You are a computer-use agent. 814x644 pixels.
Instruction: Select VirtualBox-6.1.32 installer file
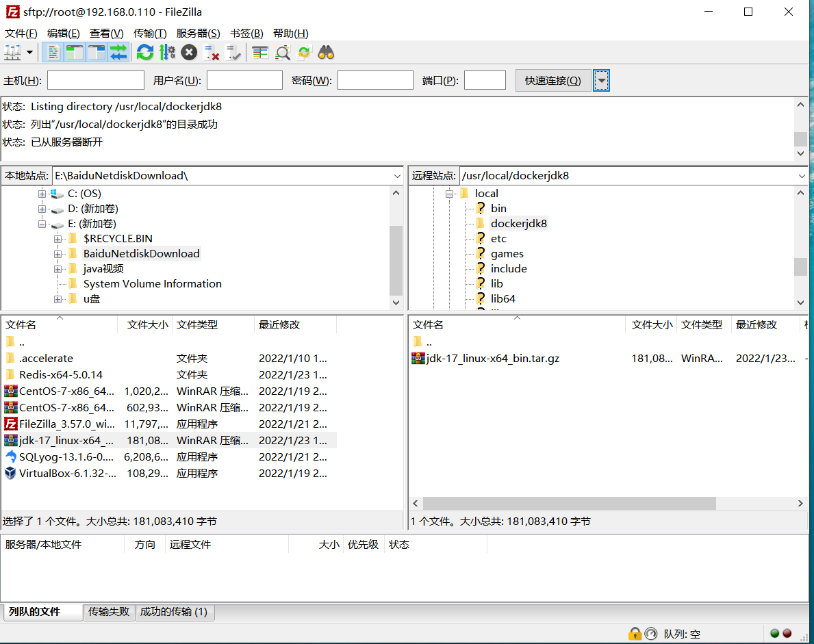point(170,474)
